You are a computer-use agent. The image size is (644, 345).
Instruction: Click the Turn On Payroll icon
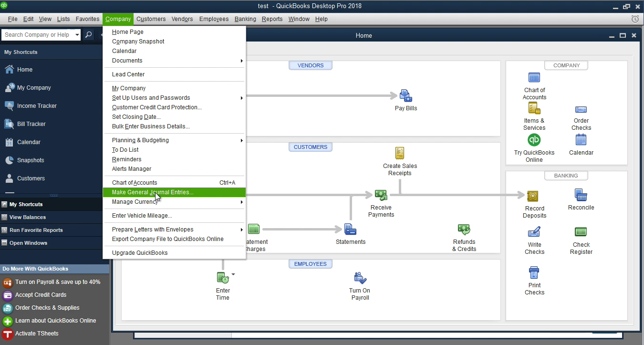(360, 278)
